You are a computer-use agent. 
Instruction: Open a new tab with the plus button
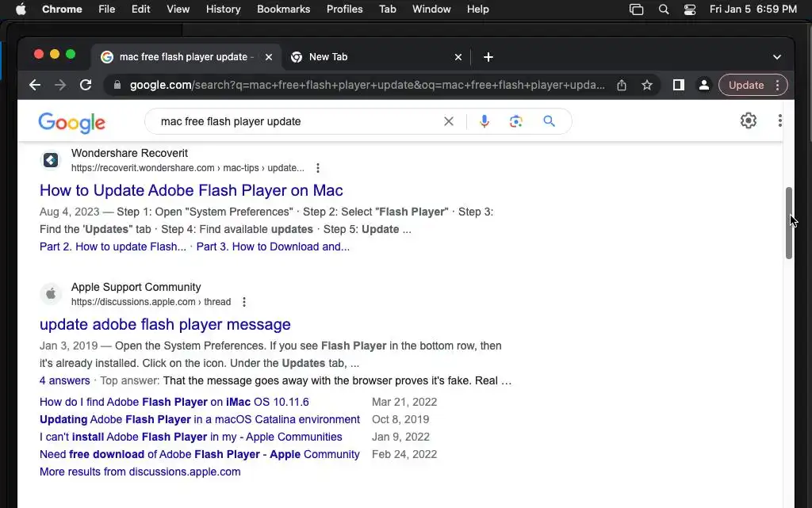[488, 57]
